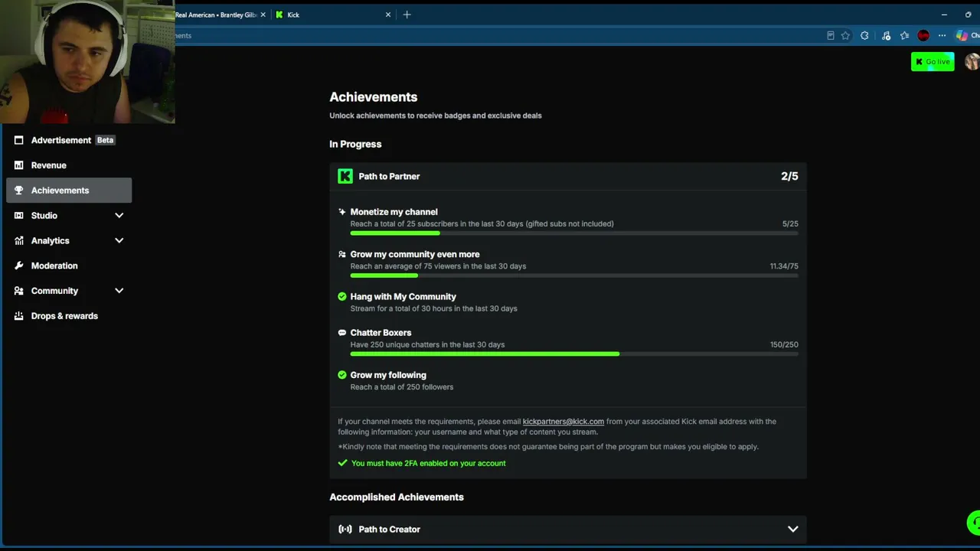The width and height of the screenshot is (980, 551).
Task: Click the browser media control icon
Action: tap(886, 35)
